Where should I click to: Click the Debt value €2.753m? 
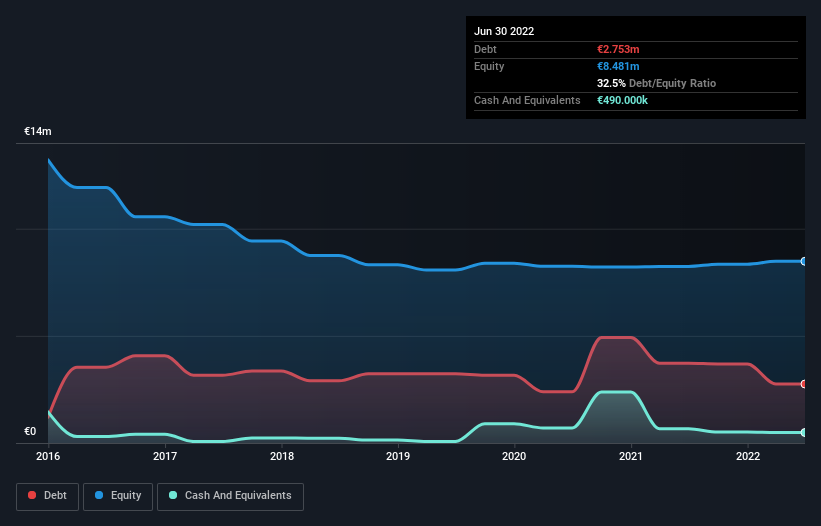tap(618, 49)
